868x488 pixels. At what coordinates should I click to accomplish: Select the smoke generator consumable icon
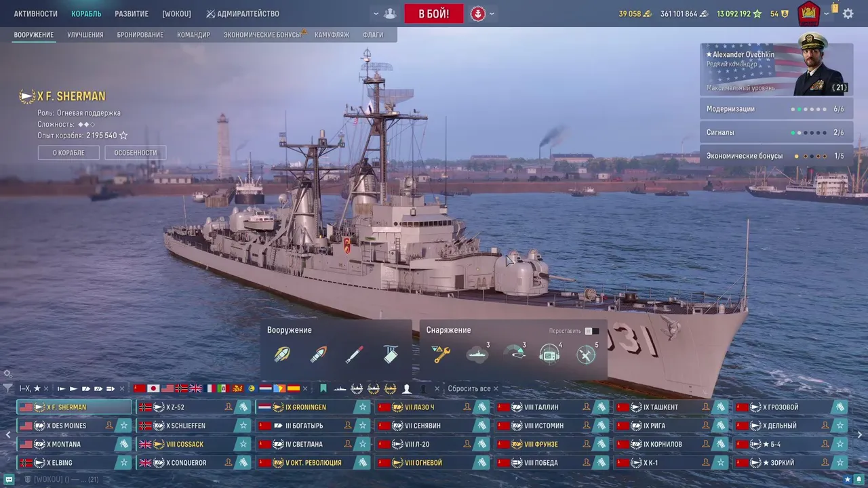click(x=477, y=354)
